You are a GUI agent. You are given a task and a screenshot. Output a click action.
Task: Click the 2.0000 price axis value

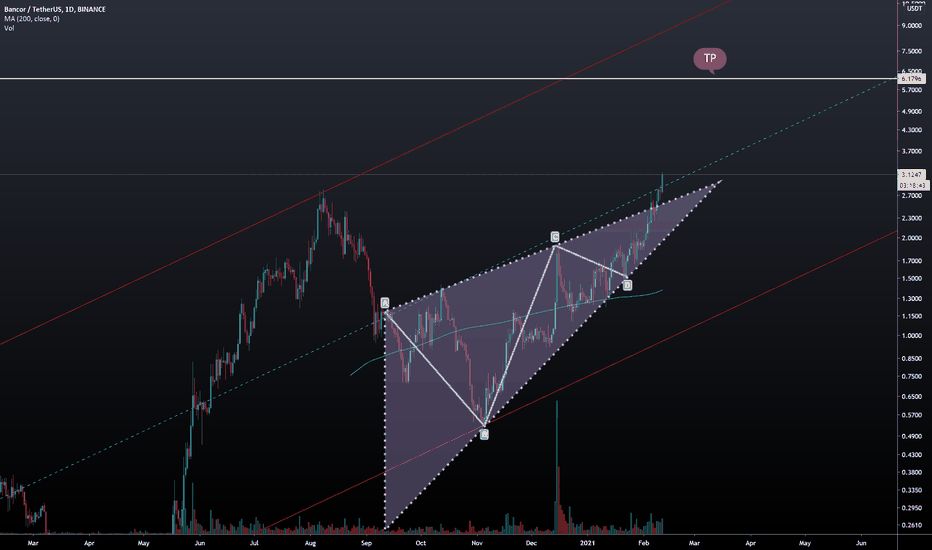point(911,238)
